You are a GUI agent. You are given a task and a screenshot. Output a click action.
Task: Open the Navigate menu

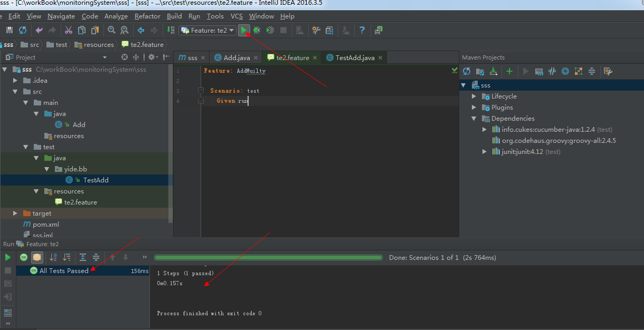[x=61, y=16]
